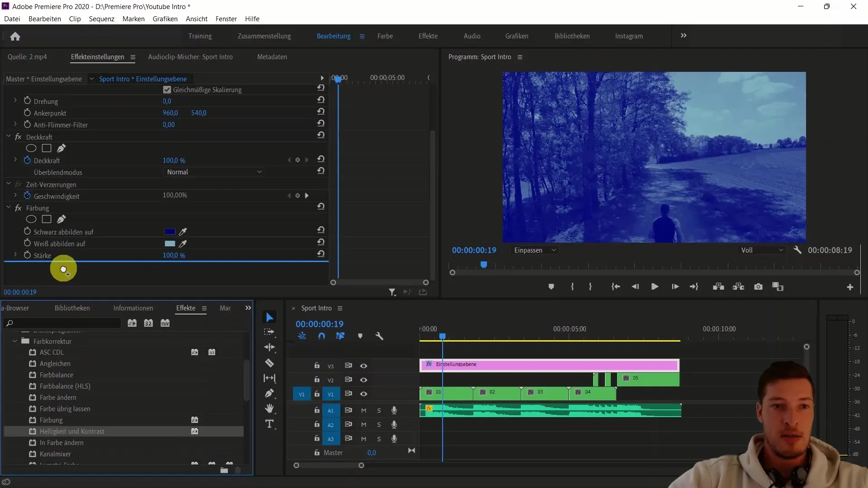Image resolution: width=868 pixels, height=488 pixels.
Task: Click the Add Marker button in Program monitor
Action: point(551,287)
